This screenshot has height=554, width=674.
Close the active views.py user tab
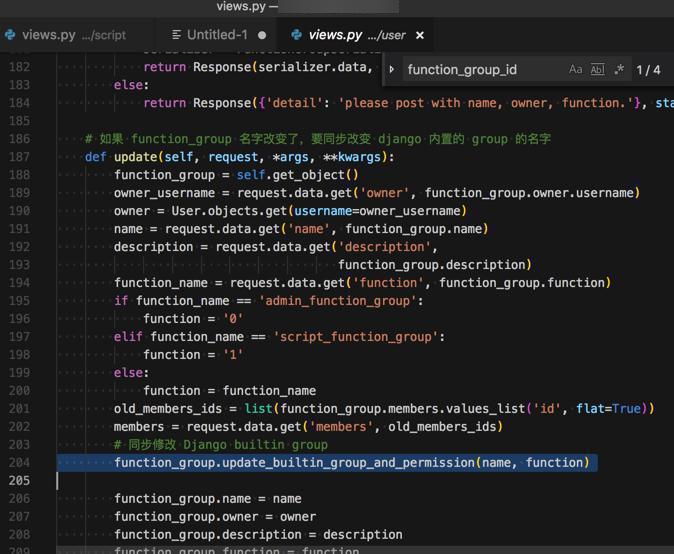coord(420,35)
